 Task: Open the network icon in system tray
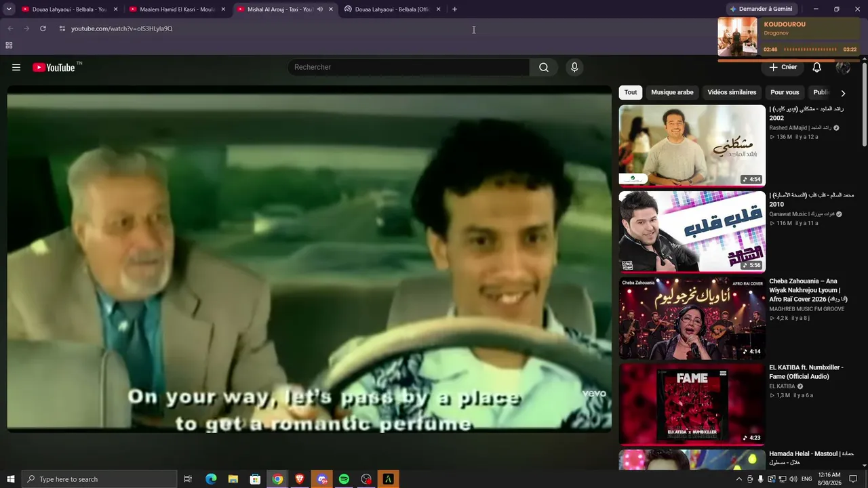(x=782, y=479)
